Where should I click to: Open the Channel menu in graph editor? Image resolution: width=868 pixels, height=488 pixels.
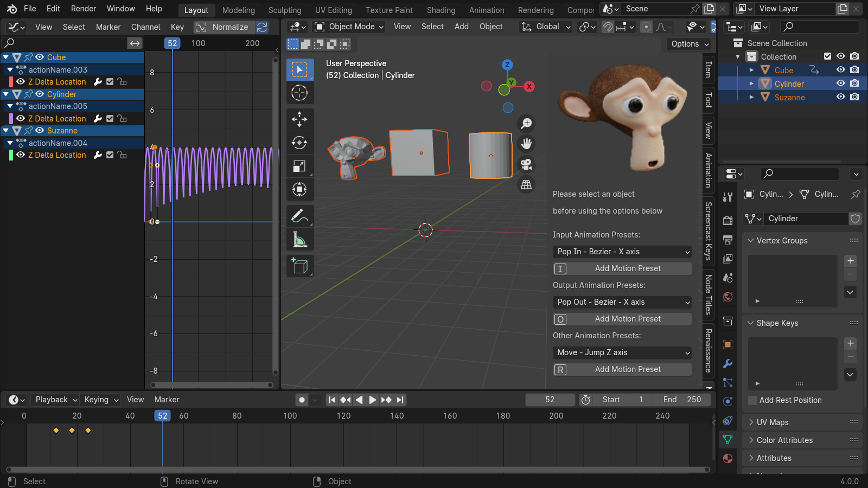click(145, 27)
